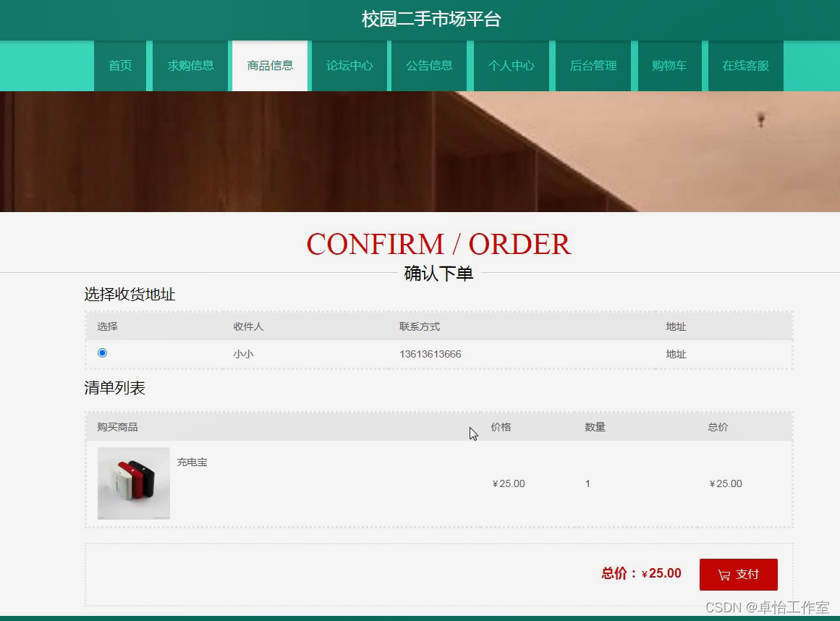Click the 校园二手市场平台 site title
840x621 pixels.
click(x=431, y=20)
